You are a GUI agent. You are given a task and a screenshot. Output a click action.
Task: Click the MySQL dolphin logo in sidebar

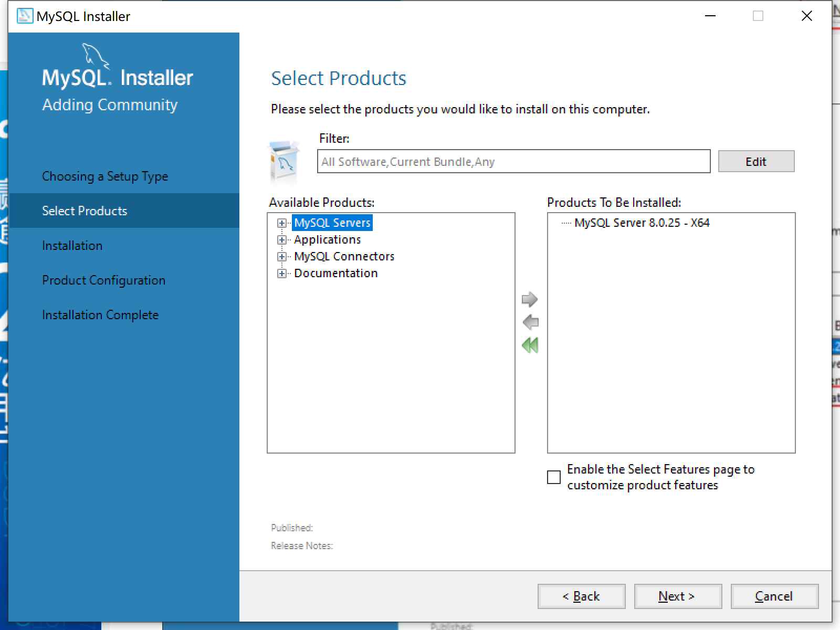click(x=96, y=56)
